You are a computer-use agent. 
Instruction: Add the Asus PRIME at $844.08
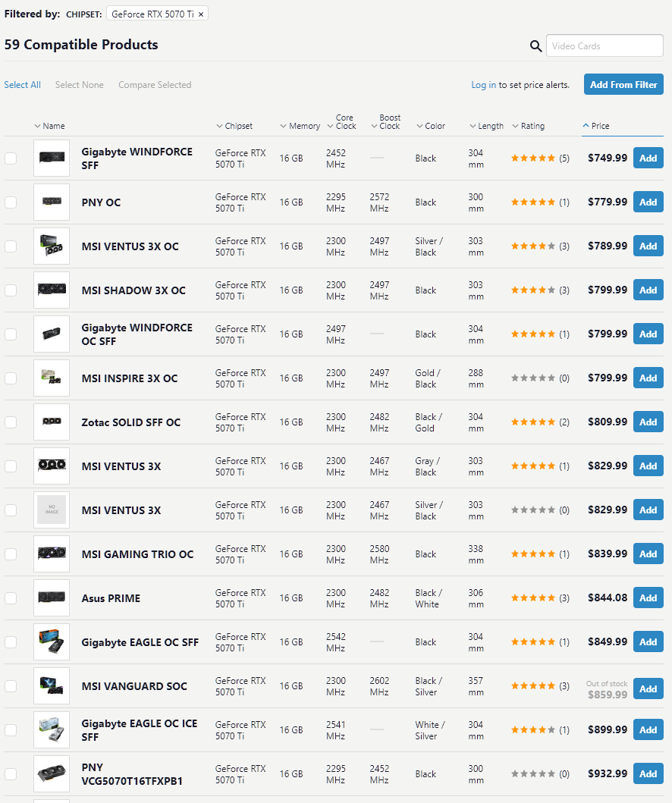point(648,598)
